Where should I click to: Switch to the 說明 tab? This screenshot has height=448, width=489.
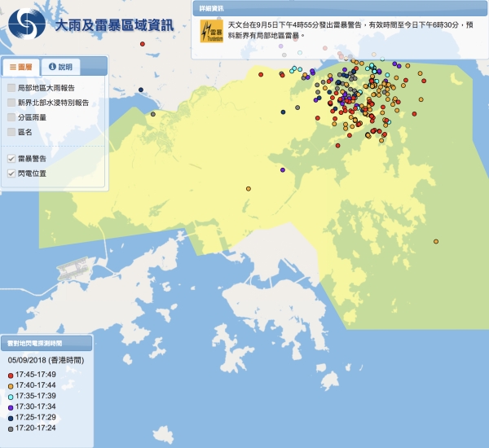click(x=59, y=67)
